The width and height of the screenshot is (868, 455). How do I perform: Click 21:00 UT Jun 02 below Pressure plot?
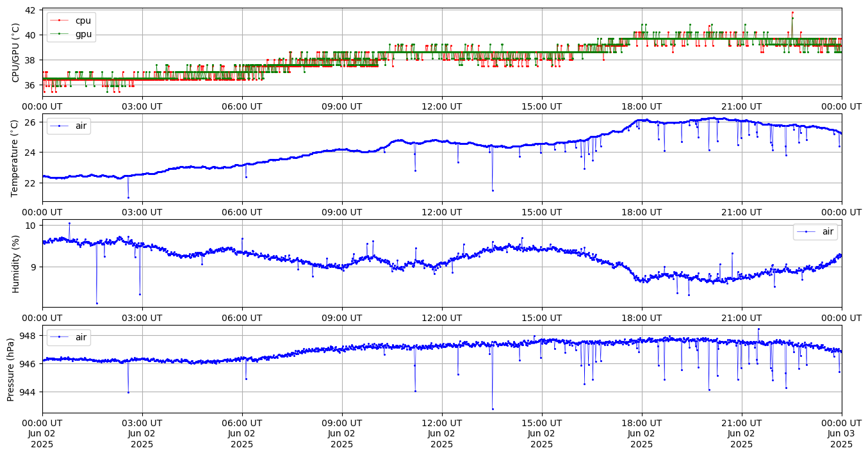click(x=742, y=433)
